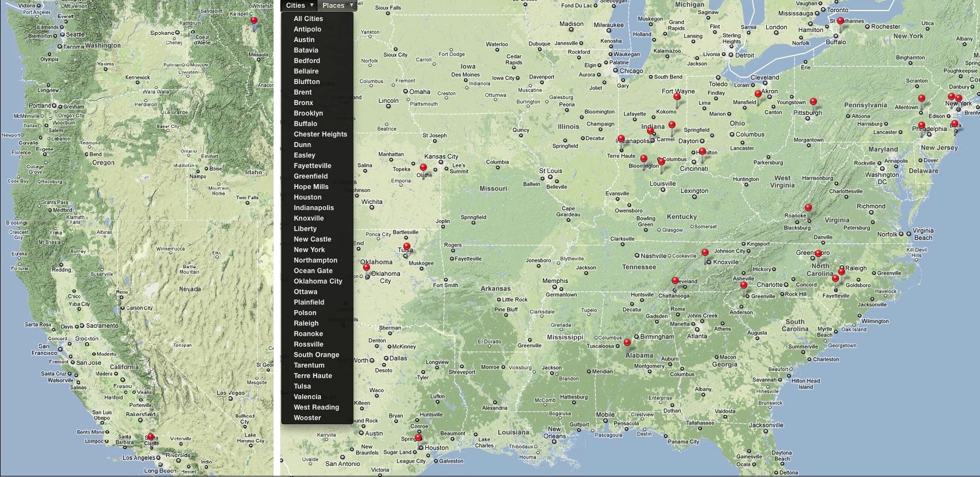Choose Greenfield from the Cities list
This screenshot has height=477, width=980.
(310, 176)
